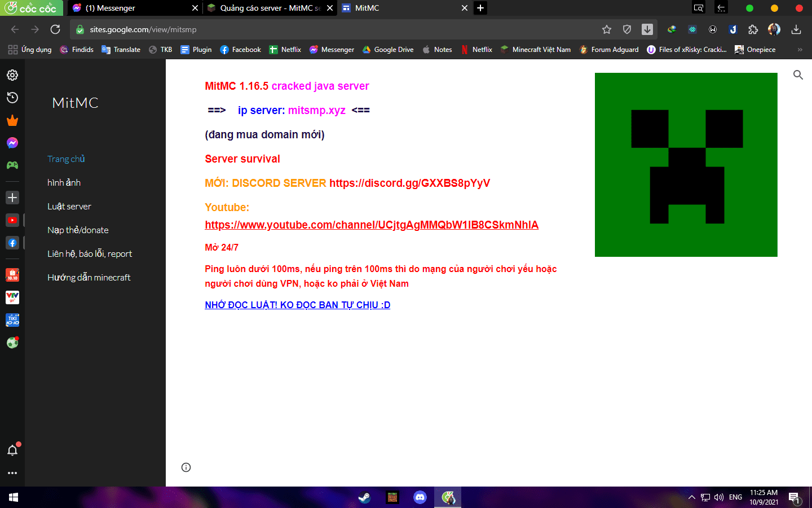Open Facebook from the left sidebar icon

coord(12,243)
